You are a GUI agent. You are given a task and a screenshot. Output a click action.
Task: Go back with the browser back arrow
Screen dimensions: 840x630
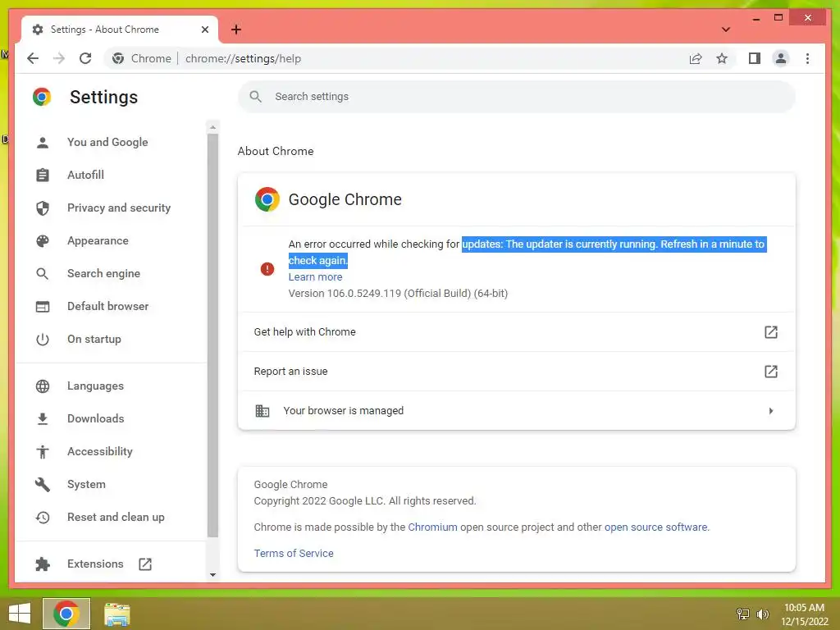[33, 58]
